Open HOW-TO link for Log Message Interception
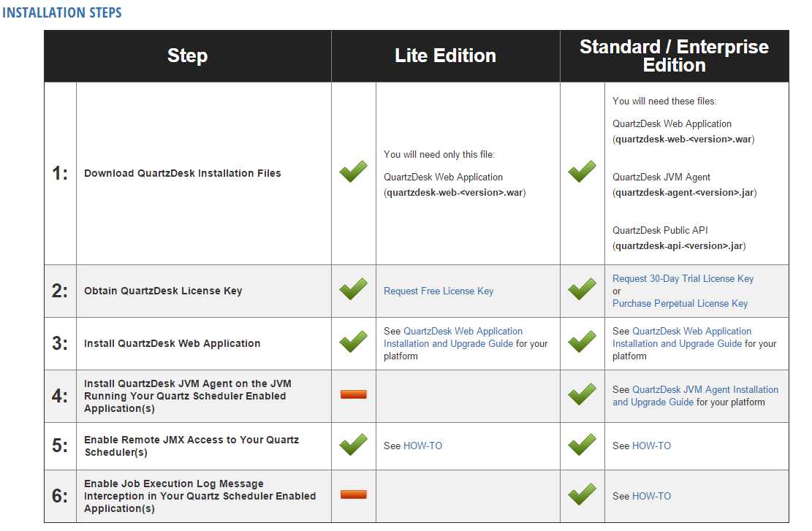812x531 pixels. tap(651, 496)
